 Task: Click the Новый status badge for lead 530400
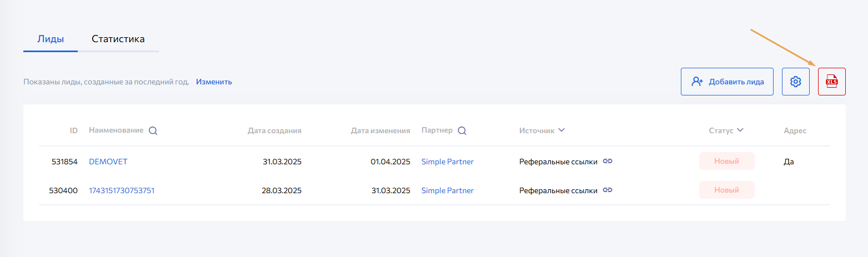pos(726,190)
